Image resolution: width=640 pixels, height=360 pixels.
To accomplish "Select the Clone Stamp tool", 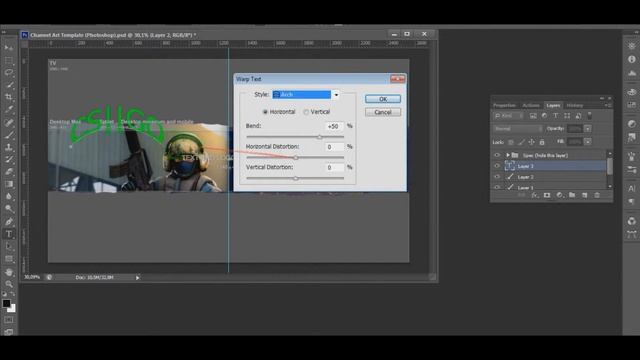I will click(9, 147).
